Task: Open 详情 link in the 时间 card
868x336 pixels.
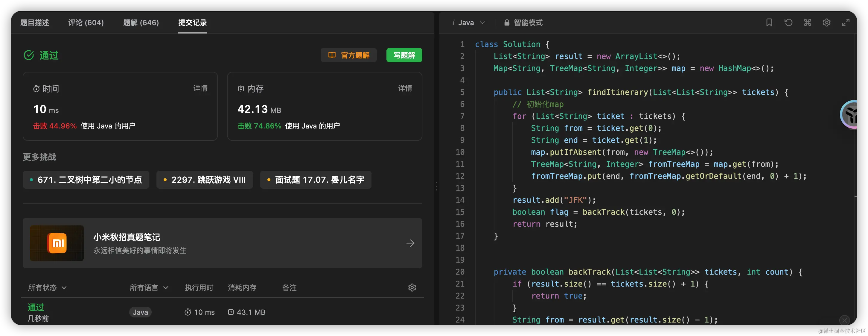Action: 200,88
